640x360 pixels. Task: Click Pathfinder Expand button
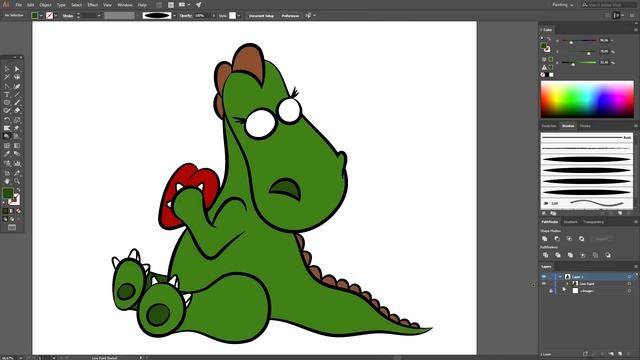(x=602, y=239)
